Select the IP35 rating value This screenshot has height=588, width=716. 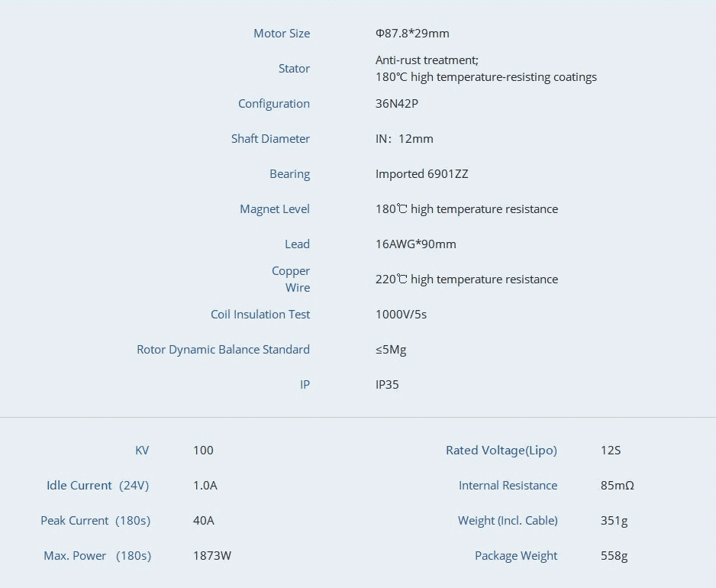pos(387,385)
